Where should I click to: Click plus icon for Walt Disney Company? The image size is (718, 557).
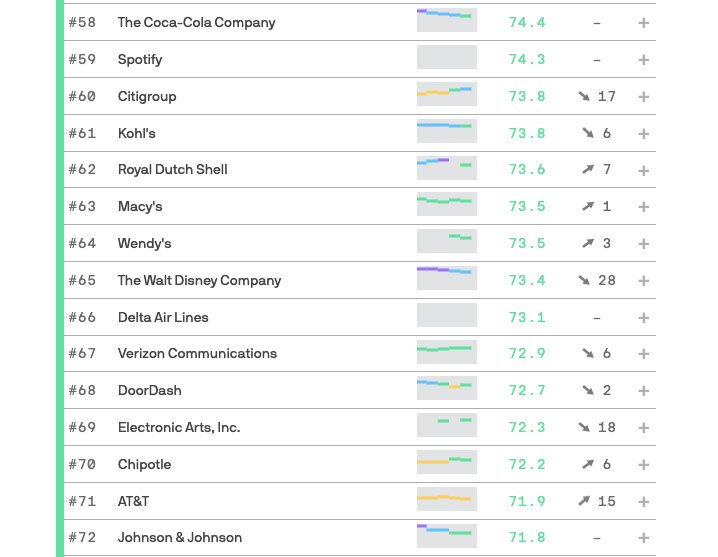pyautogui.click(x=643, y=281)
